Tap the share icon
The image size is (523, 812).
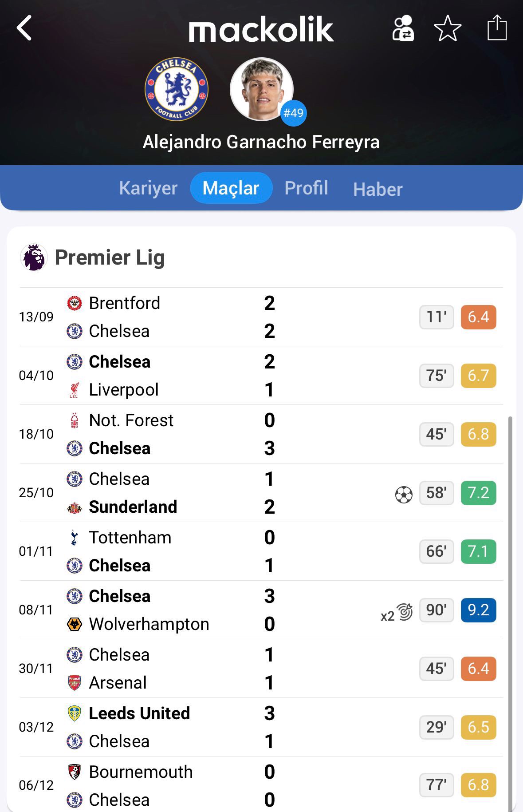[x=496, y=28]
